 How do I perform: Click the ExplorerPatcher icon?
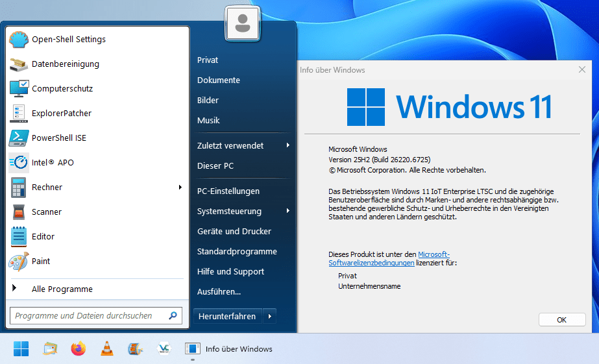(x=19, y=114)
